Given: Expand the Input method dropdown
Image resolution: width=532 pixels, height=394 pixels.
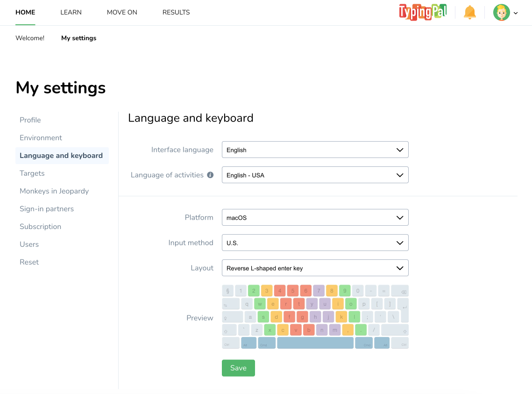Looking at the screenshot, I should [x=315, y=243].
